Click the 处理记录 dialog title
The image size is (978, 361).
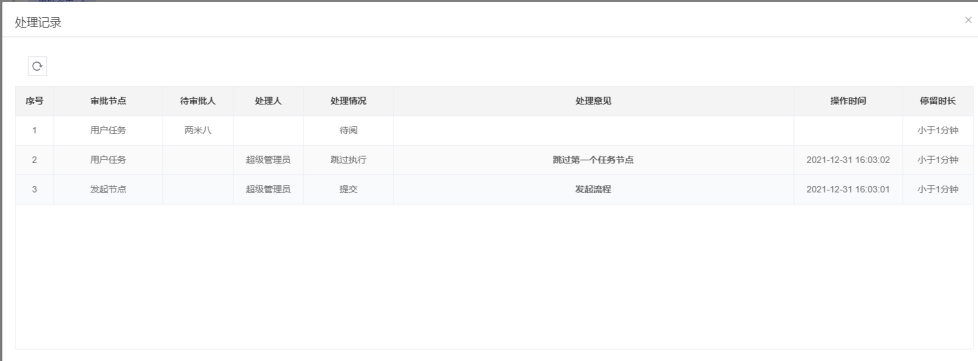point(38,23)
